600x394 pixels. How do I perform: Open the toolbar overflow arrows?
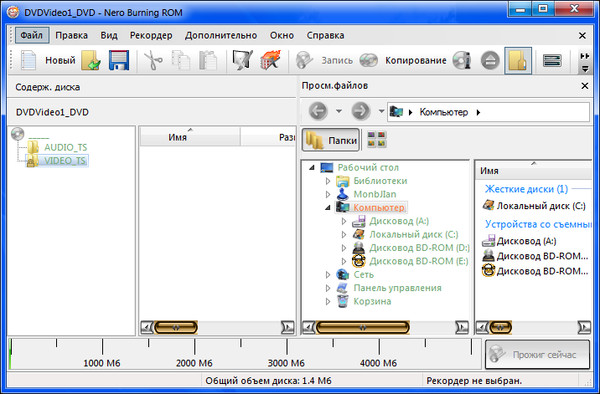coord(585,62)
